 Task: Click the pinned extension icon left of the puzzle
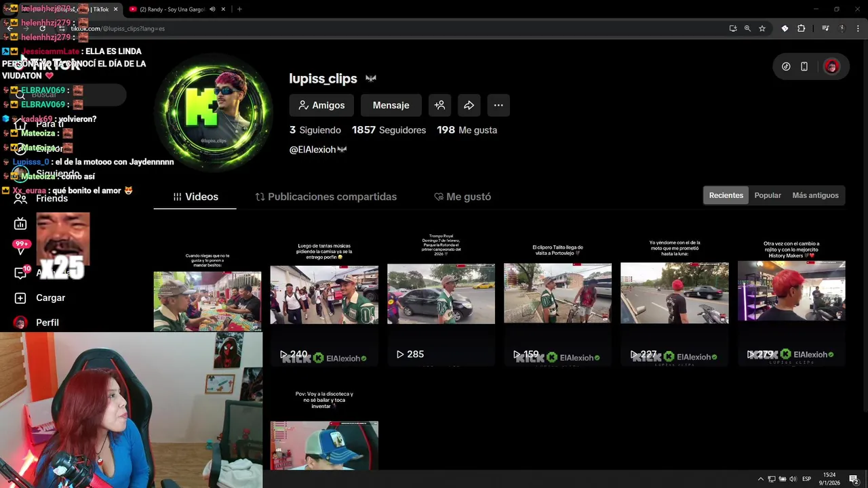[785, 28]
